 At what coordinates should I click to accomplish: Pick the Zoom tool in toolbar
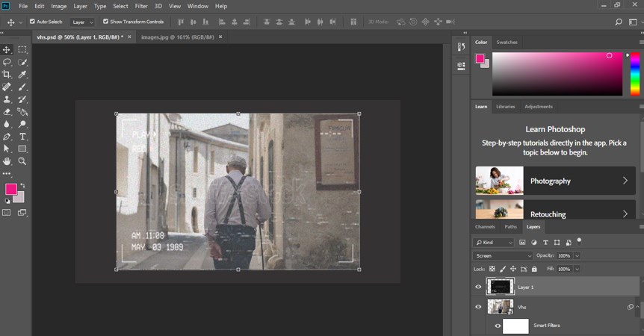pos(22,161)
